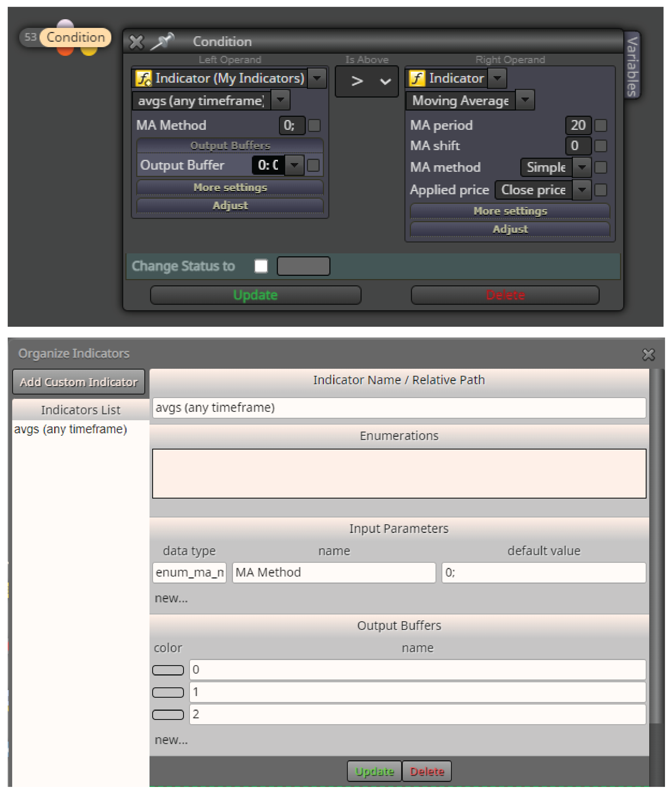Click Add Custom Indicator button
Screen dimensions: 672x802
[79, 382]
